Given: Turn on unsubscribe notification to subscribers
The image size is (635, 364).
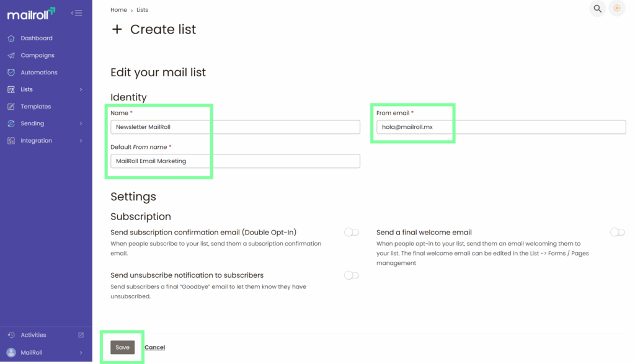Looking at the screenshot, I should [351, 275].
